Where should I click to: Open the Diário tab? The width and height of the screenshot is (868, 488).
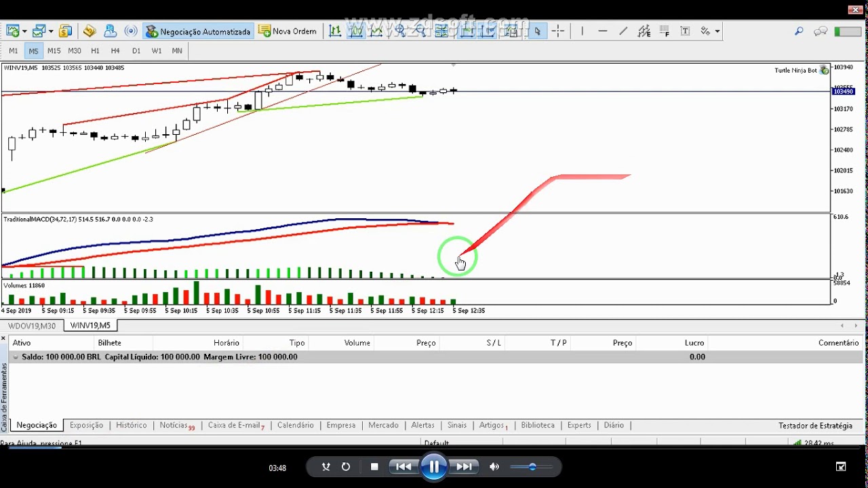click(x=614, y=425)
